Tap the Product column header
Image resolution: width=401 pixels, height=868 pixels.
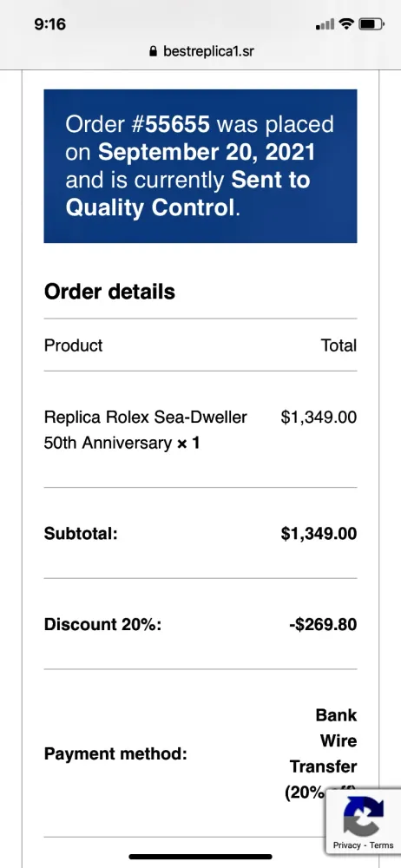coord(73,345)
